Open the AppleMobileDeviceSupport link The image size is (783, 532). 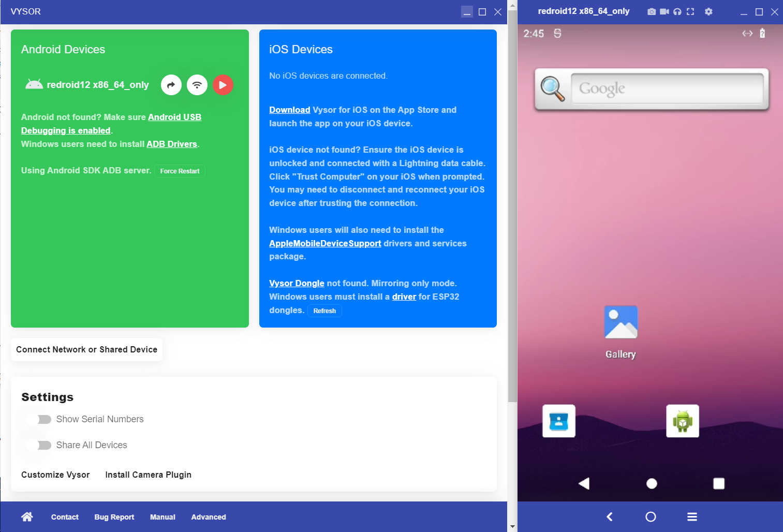point(325,243)
